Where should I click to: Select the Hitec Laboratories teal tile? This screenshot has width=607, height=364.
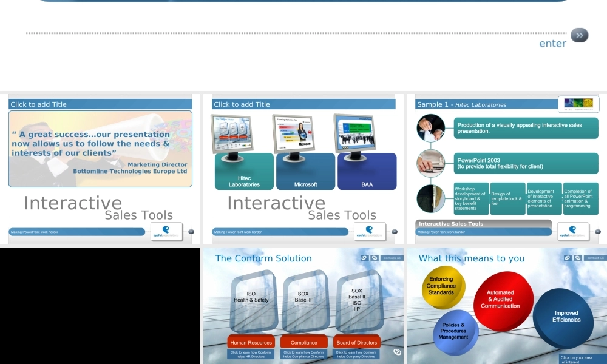pos(244,172)
